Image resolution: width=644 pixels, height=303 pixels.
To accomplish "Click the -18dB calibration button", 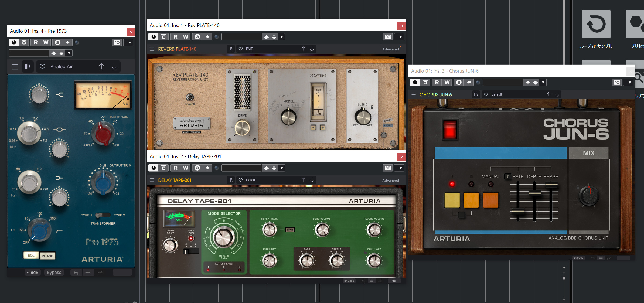I will point(33,272).
